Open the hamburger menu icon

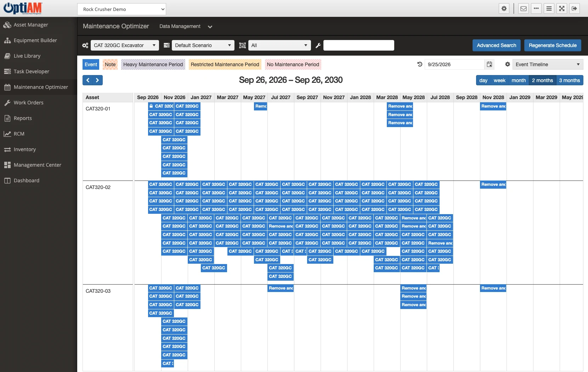point(549,8)
